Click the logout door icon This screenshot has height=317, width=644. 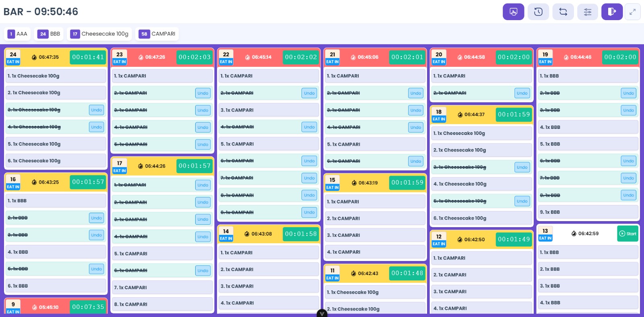click(612, 12)
